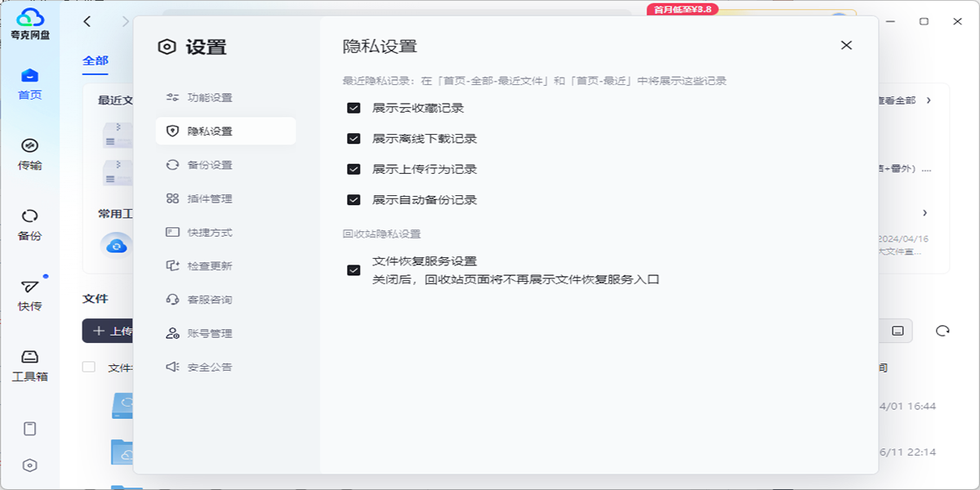This screenshot has height=490, width=980.
Task: Click the refresh icon above the file list
Action: coord(943,330)
